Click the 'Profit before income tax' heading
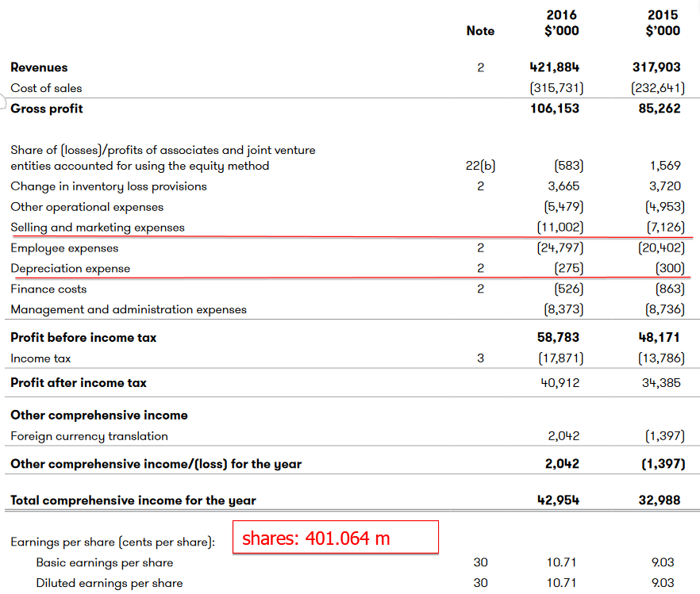 pyautogui.click(x=83, y=338)
